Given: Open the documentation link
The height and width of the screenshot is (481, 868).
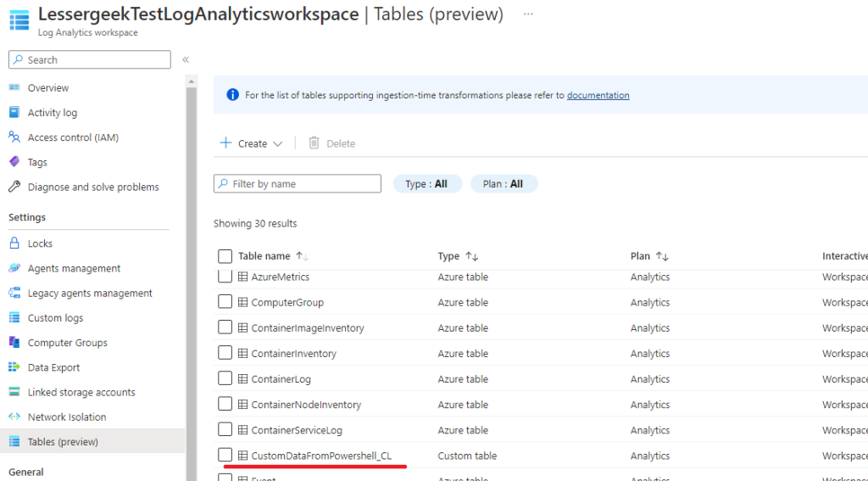Looking at the screenshot, I should click(598, 95).
